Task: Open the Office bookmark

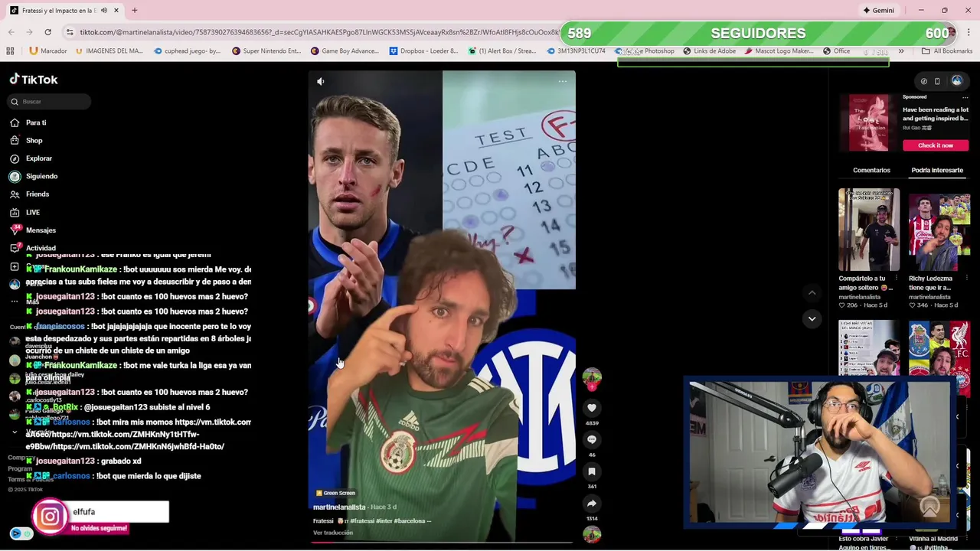Action: (836, 51)
